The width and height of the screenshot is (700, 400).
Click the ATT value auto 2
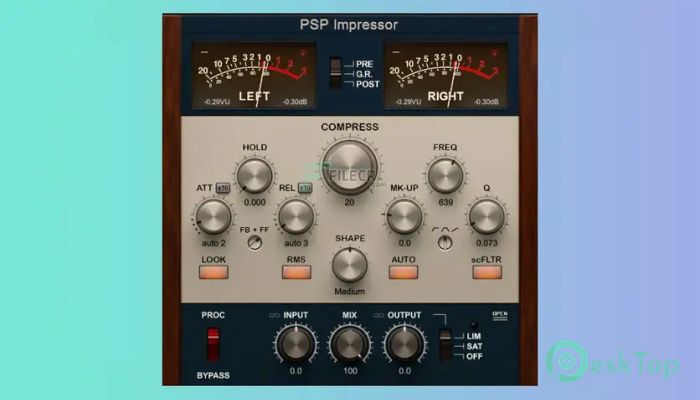(x=213, y=243)
